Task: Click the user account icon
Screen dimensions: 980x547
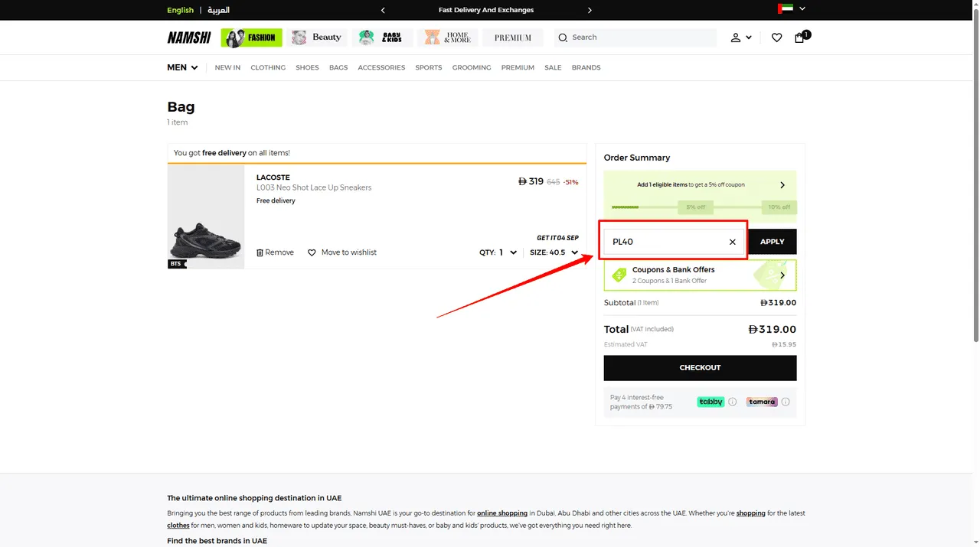Action: point(735,37)
